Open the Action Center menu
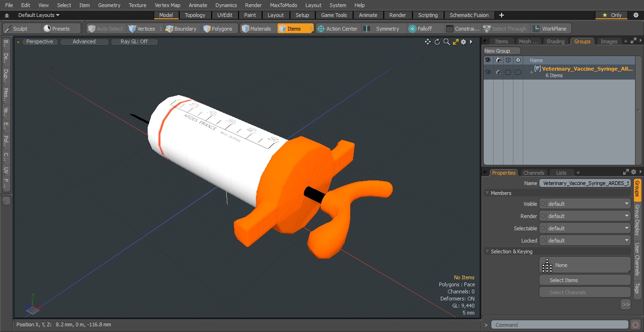The height and width of the screenshot is (332, 644). click(338, 29)
